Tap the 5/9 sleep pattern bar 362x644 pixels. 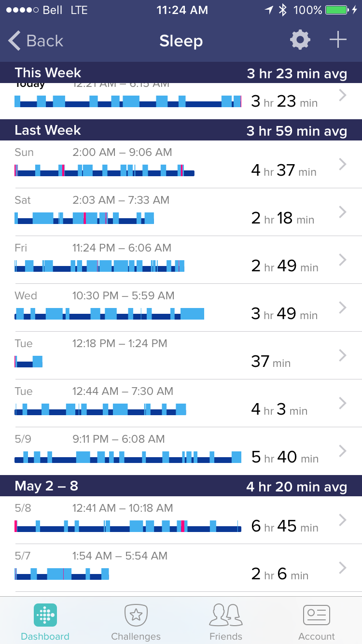point(128,457)
